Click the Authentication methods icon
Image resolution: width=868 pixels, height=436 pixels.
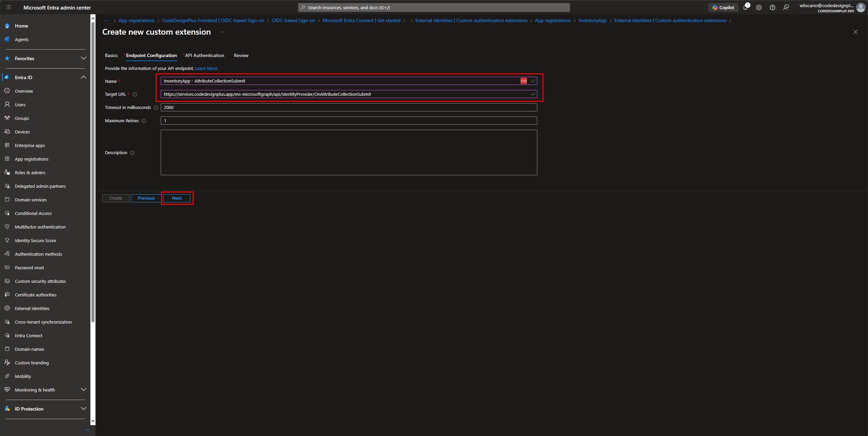7,254
